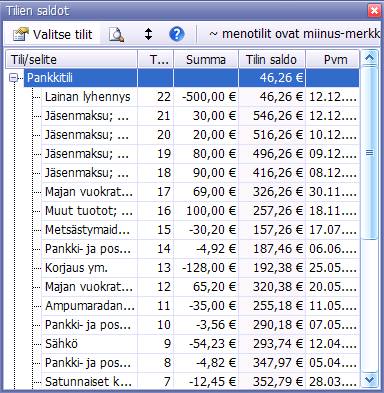Select the Lainan lyhennys row

pos(200,97)
